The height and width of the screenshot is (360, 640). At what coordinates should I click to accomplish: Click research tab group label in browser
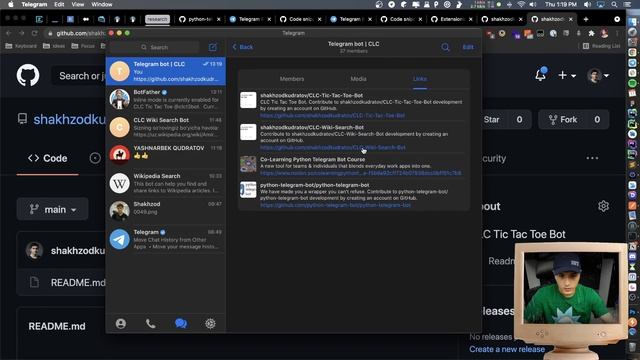[x=157, y=19]
